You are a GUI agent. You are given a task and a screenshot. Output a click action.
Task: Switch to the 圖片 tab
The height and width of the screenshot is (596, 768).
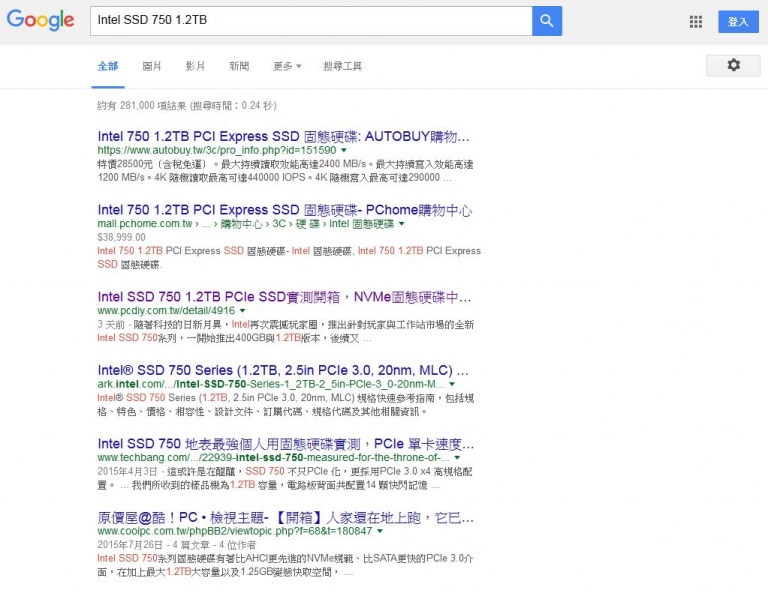151,66
